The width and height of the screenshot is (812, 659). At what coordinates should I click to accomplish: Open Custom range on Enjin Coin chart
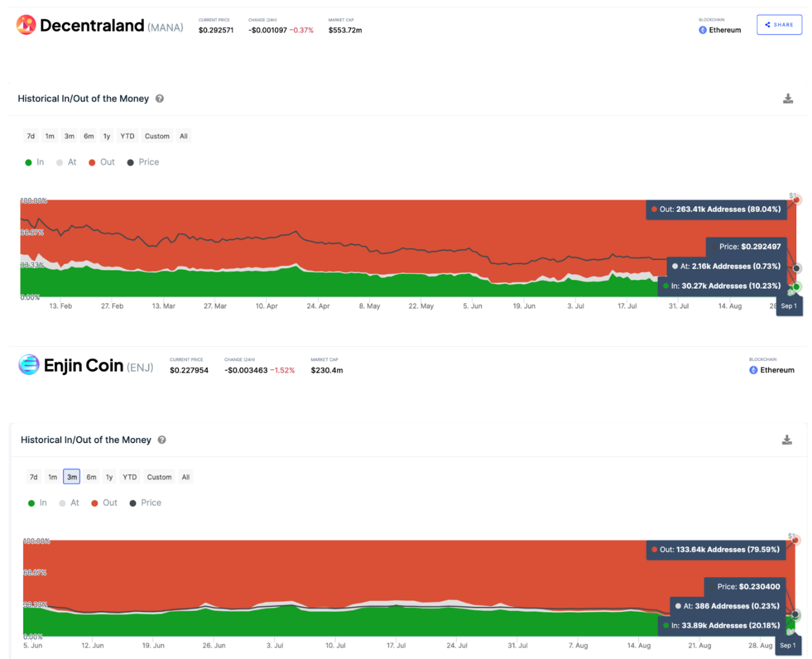pyautogui.click(x=159, y=477)
